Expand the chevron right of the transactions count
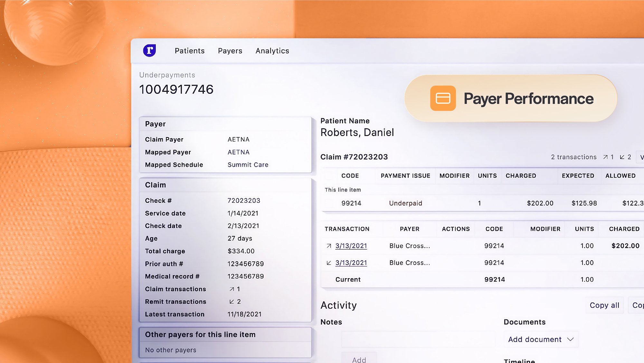This screenshot has height=363, width=644. click(641, 157)
